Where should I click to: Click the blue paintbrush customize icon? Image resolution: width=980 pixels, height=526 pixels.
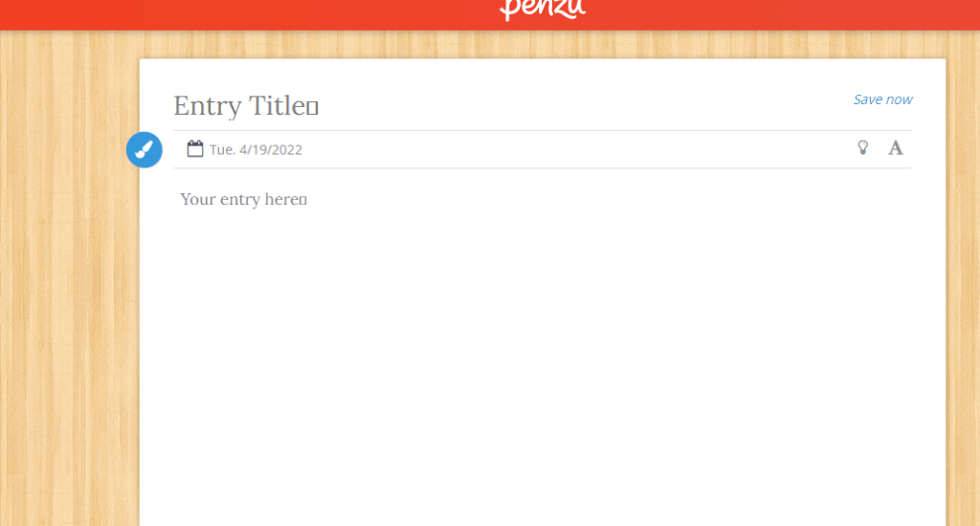pyautogui.click(x=145, y=149)
